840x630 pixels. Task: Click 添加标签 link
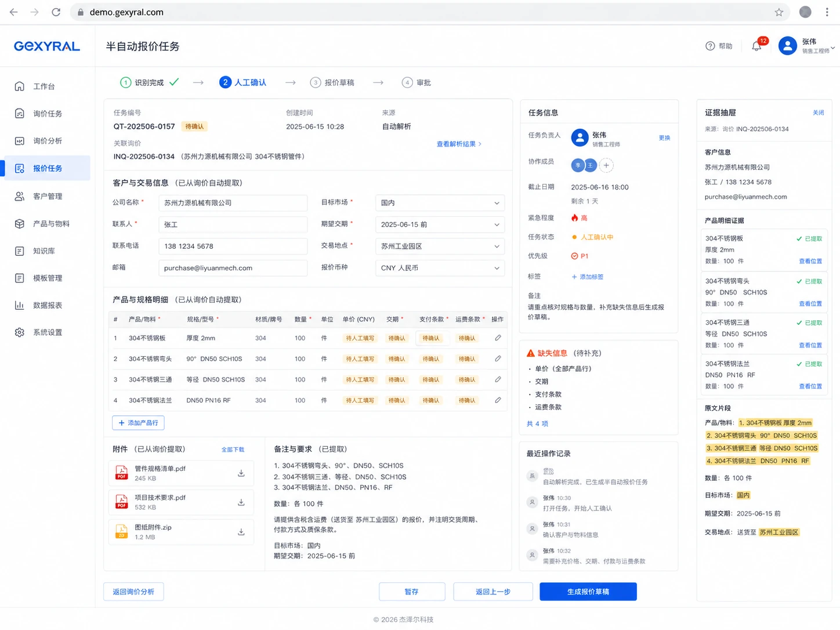tap(588, 277)
